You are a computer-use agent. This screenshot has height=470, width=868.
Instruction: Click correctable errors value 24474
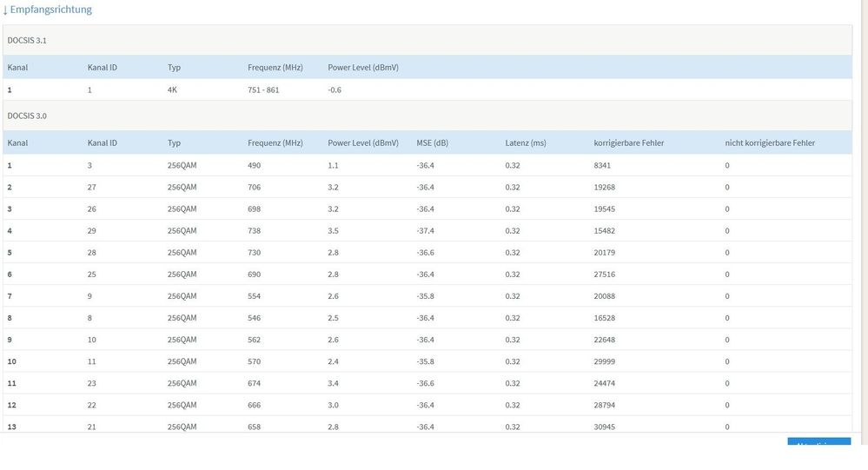(605, 384)
